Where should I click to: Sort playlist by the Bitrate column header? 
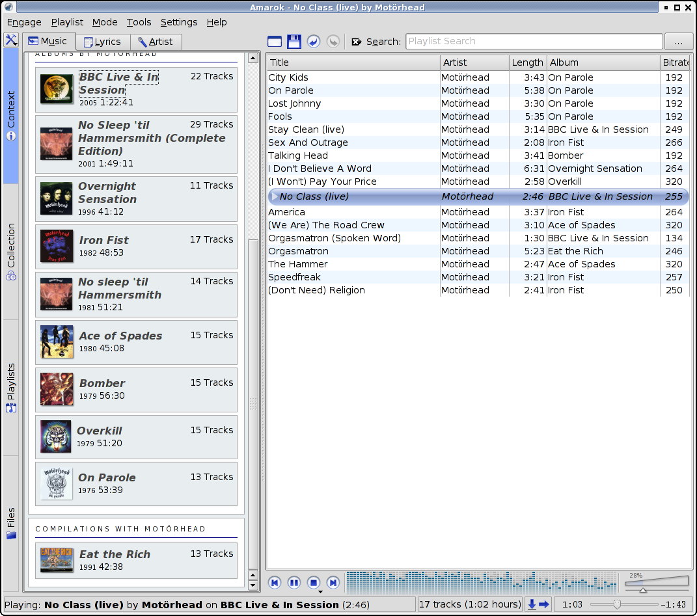[676, 62]
